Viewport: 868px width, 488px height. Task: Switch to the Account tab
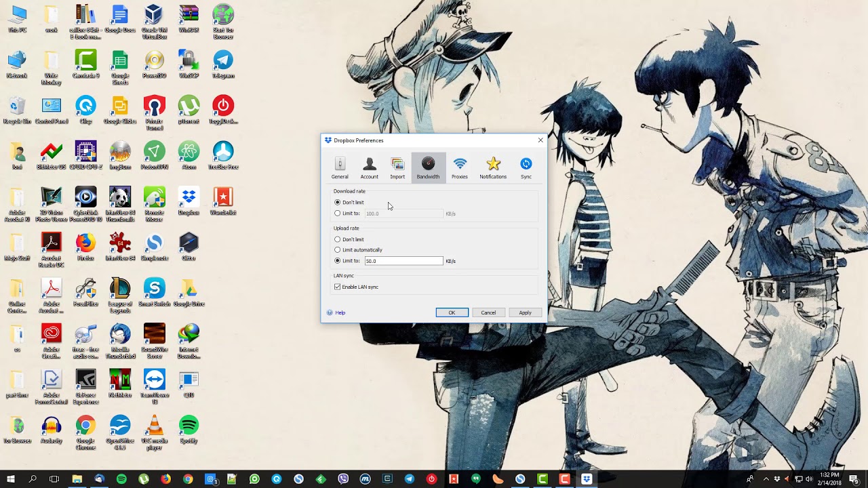[x=370, y=168]
